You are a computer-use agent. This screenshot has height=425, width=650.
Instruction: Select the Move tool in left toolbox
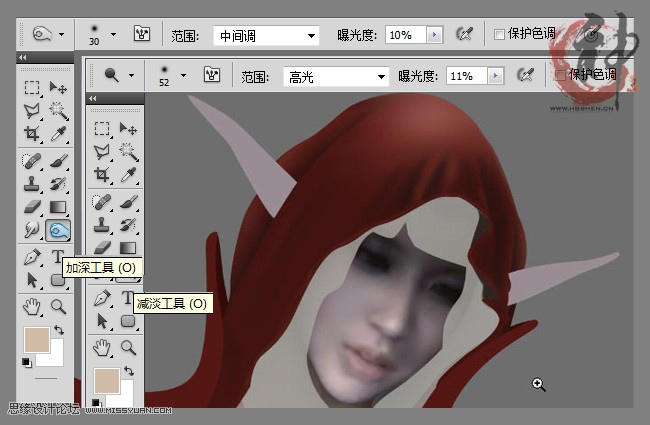(x=58, y=88)
